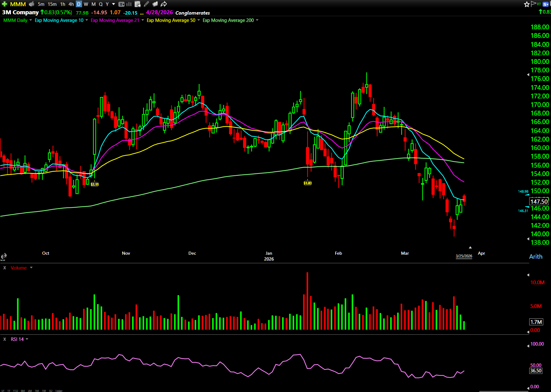Expand the Exp Moving Average 10 dropdown

click(x=87, y=20)
